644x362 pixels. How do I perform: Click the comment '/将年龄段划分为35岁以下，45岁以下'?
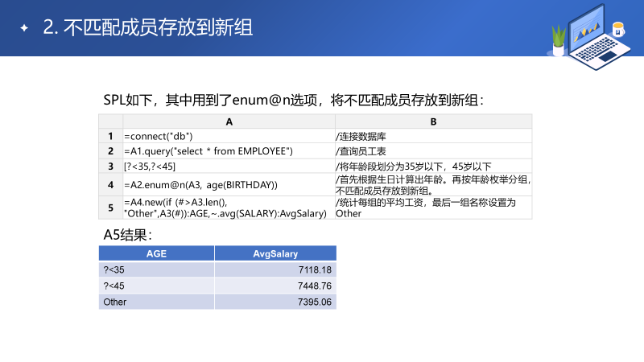(433, 167)
